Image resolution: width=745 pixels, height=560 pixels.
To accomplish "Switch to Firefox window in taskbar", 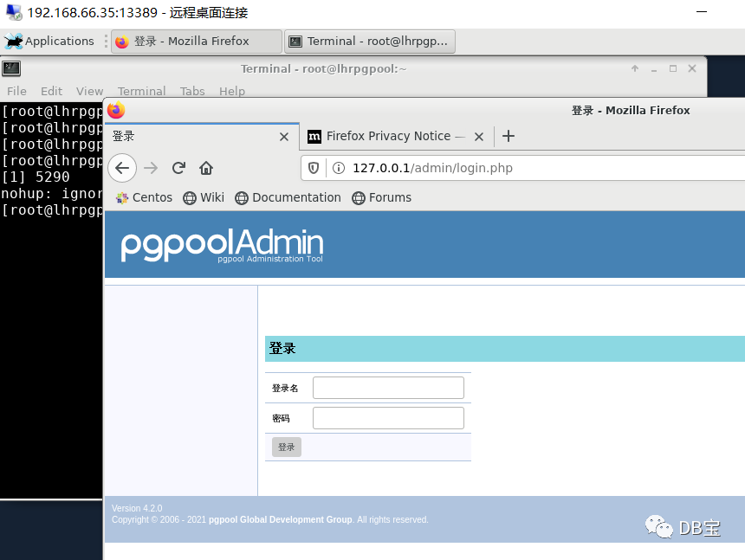I will point(197,42).
